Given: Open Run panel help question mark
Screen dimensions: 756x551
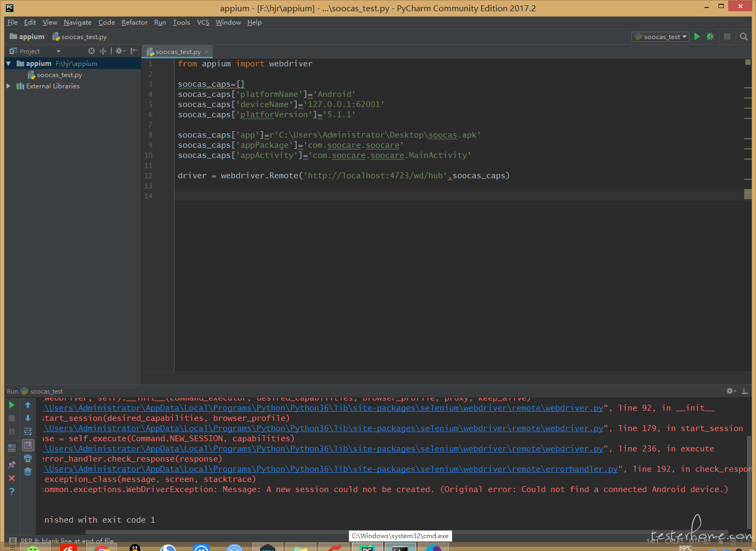Looking at the screenshot, I should 12,492.
